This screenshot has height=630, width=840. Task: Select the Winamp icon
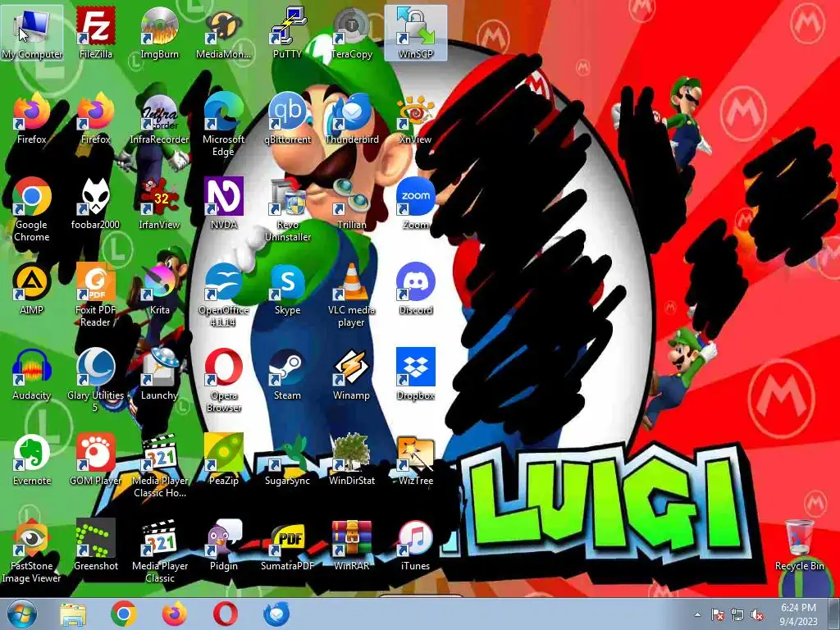[351, 375]
